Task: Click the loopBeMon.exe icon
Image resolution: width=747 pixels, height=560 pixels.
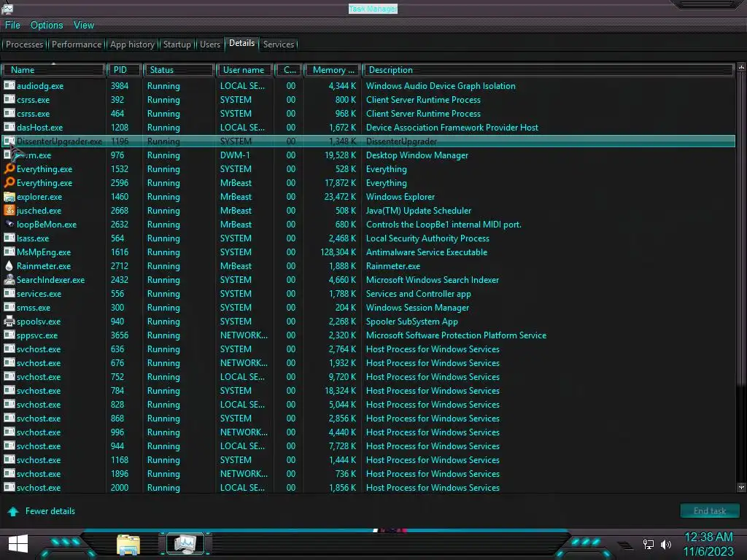Action: click(9, 224)
